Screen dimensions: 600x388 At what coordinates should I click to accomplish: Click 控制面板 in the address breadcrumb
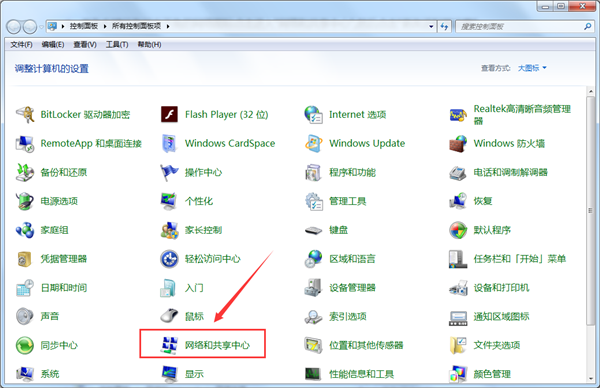coord(83,26)
